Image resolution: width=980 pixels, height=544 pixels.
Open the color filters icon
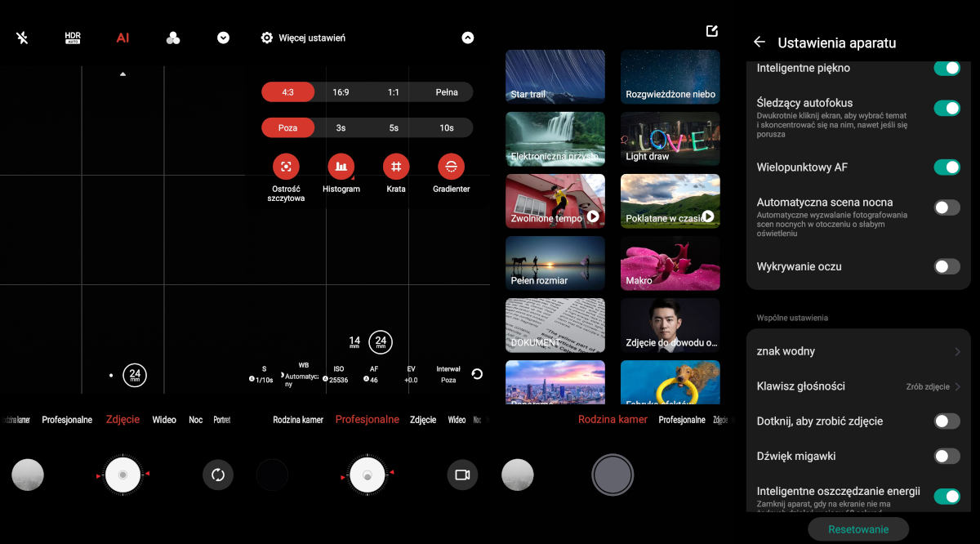click(x=172, y=38)
